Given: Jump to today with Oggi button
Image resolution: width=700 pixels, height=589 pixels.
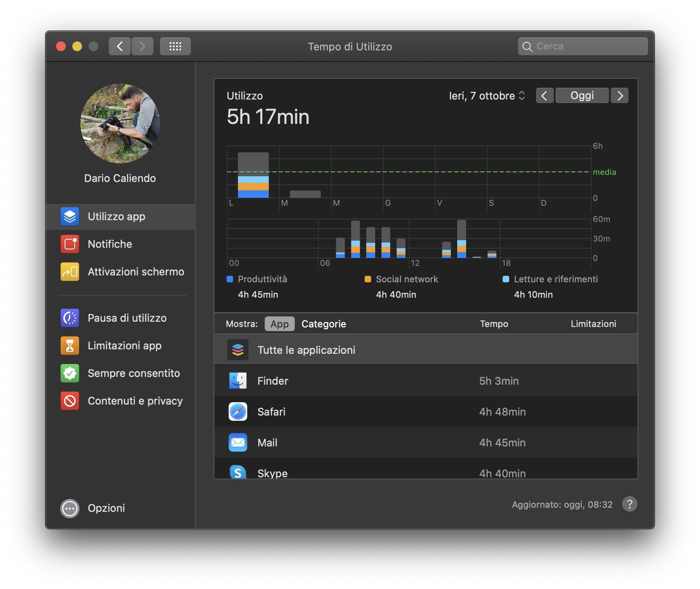Looking at the screenshot, I should coord(582,95).
